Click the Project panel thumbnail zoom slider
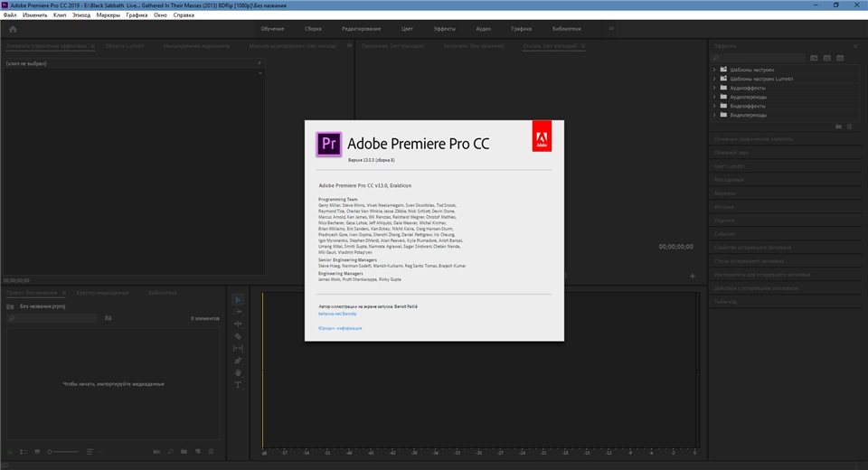Viewport: 868px width, 470px height. coord(62,452)
